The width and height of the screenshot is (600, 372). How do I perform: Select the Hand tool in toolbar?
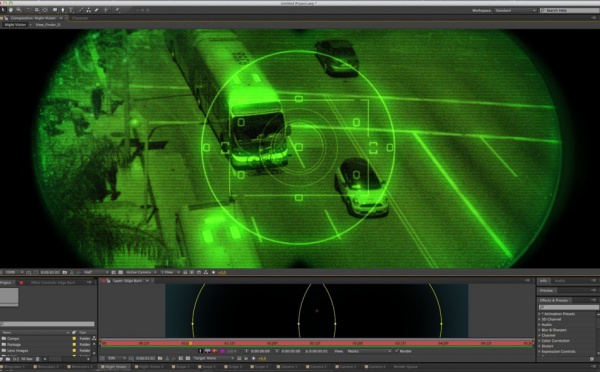11,10
